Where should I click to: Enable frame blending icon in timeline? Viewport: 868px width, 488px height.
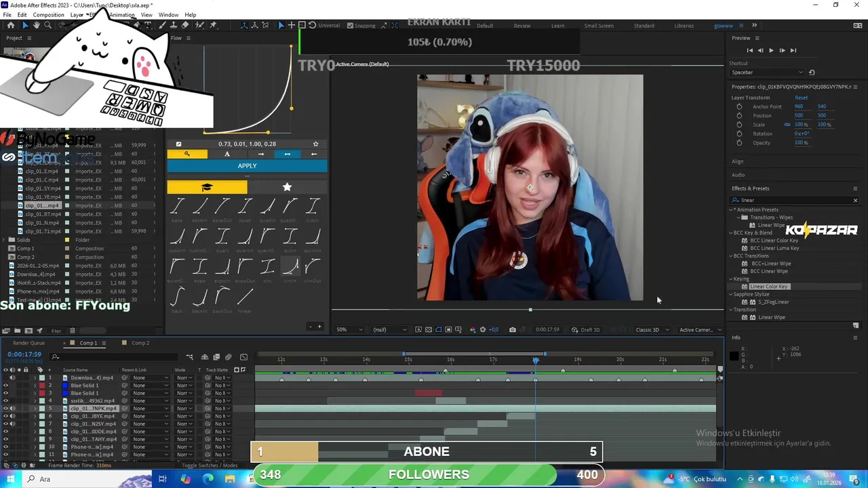tap(216, 357)
